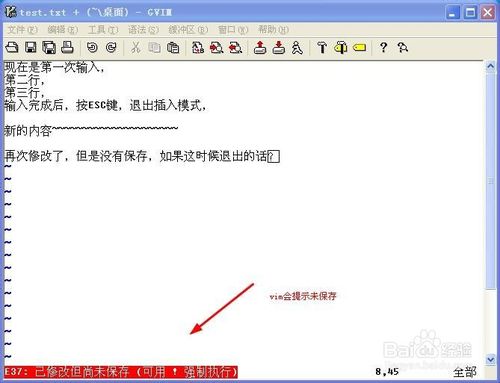Open the 语法(S) menu
The width and height of the screenshot is (500, 383).
[x=143, y=30]
